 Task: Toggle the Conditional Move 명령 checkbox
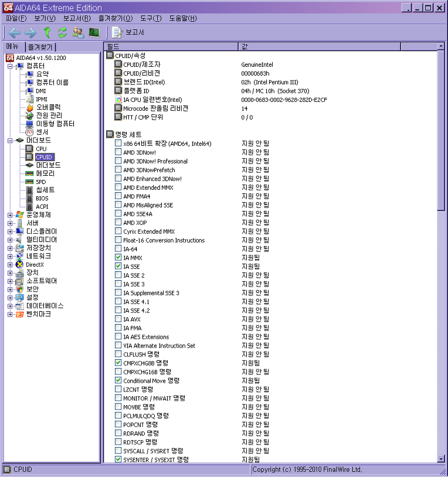tap(118, 380)
